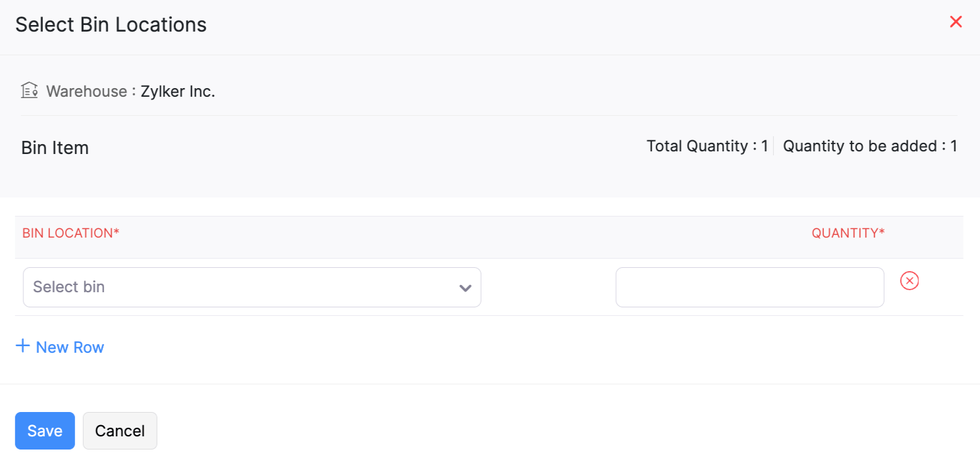Expand the bin location selector
Image resolution: width=980 pixels, height=464 pixels.
pos(252,288)
